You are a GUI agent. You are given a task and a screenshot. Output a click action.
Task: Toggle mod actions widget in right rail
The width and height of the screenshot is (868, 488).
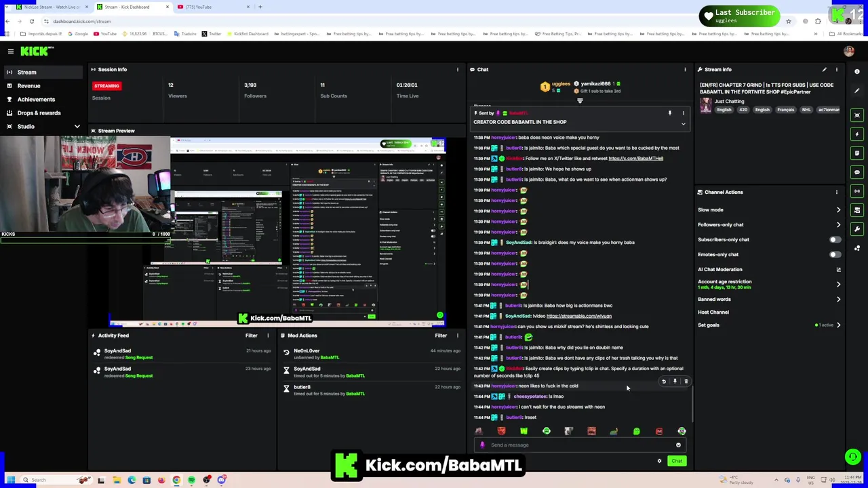point(857,210)
